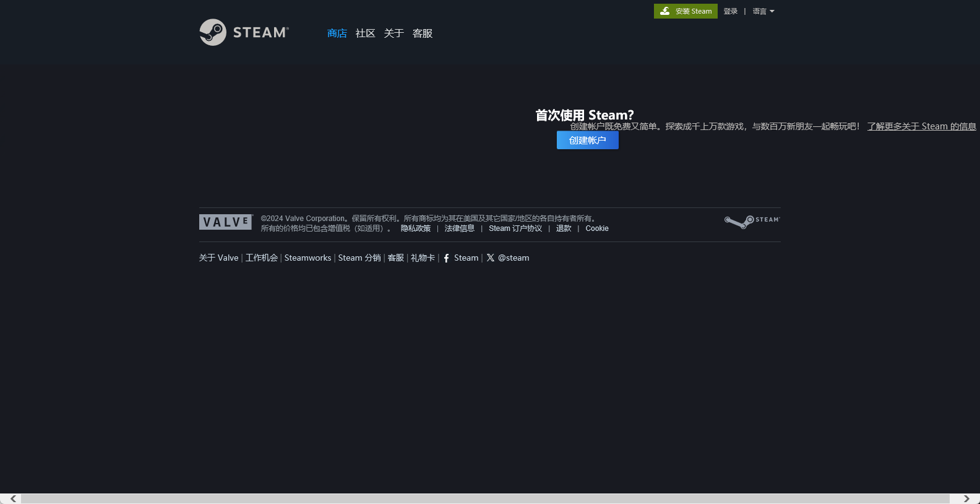The height and width of the screenshot is (504, 980).
Task: Open the Steam 订户协议 subscriber agreement
Action: click(x=515, y=228)
